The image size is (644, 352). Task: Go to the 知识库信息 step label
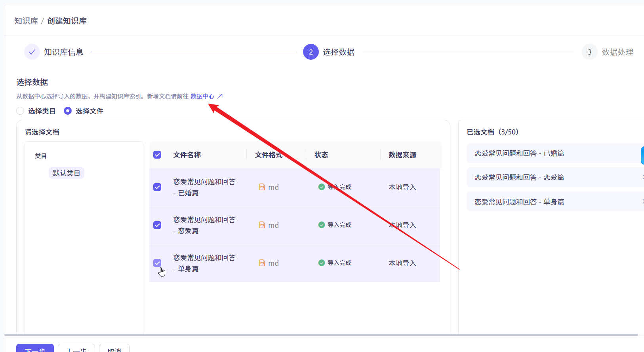(64, 52)
